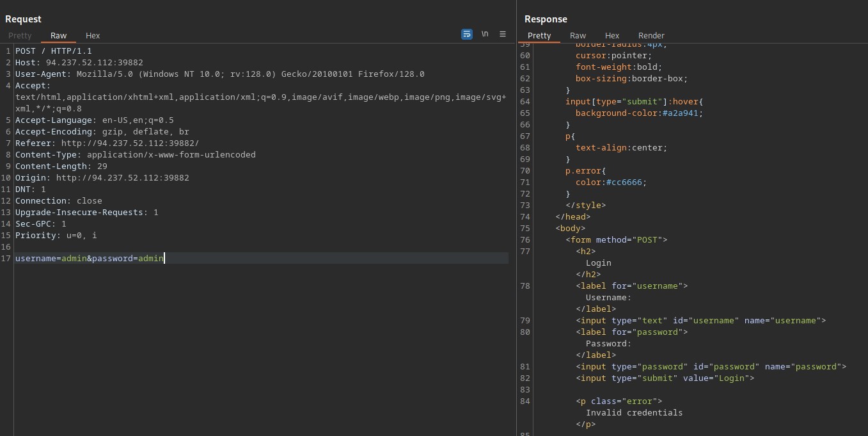Toggle word wrap in the request editor
Viewport: 868px width, 436px height.
pos(466,34)
